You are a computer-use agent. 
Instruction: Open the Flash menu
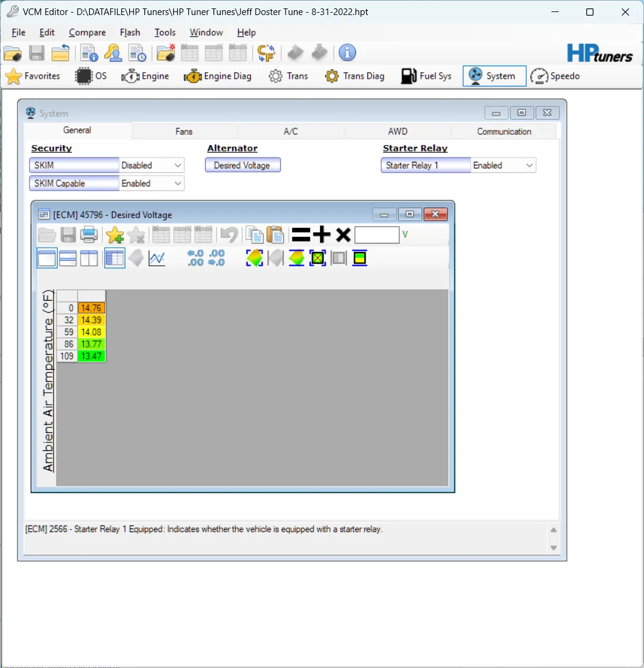click(130, 32)
